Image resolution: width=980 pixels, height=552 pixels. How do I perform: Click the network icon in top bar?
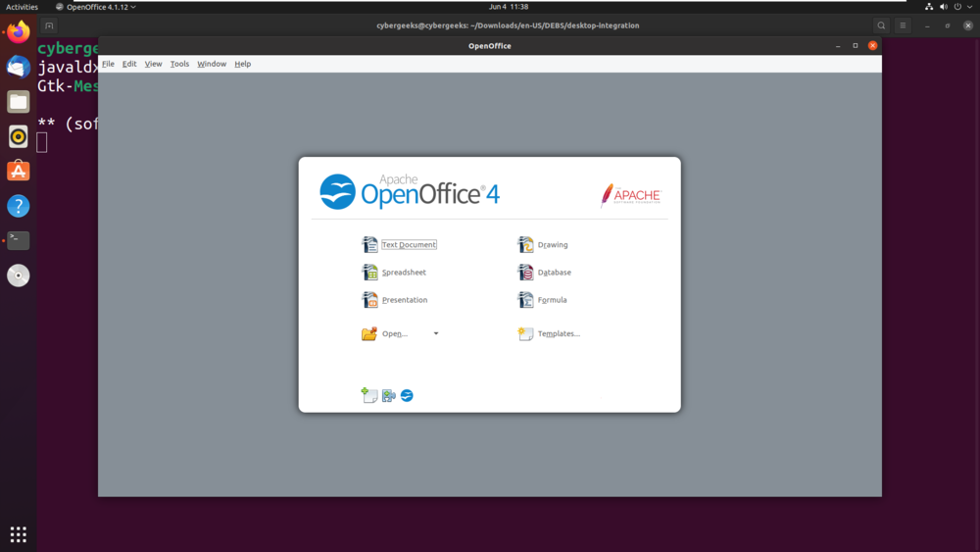(x=929, y=7)
